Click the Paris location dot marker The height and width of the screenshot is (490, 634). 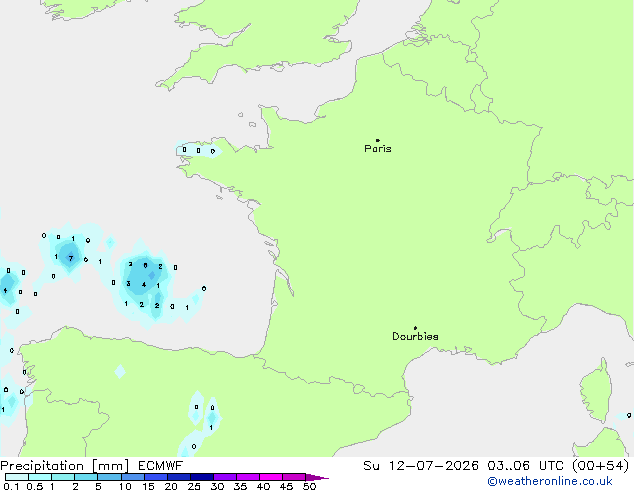point(378,140)
